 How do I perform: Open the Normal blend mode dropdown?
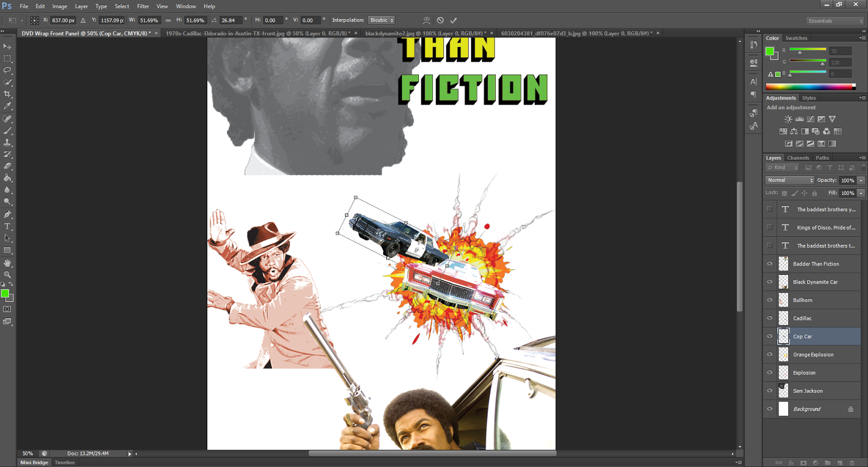pyautogui.click(x=790, y=180)
